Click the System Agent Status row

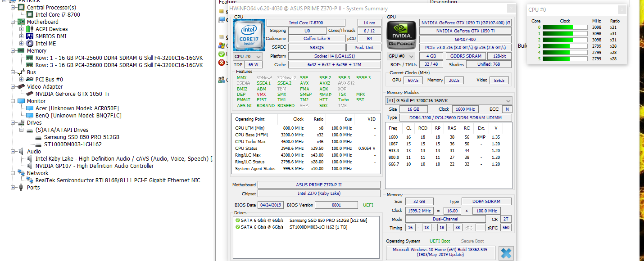pos(306,168)
